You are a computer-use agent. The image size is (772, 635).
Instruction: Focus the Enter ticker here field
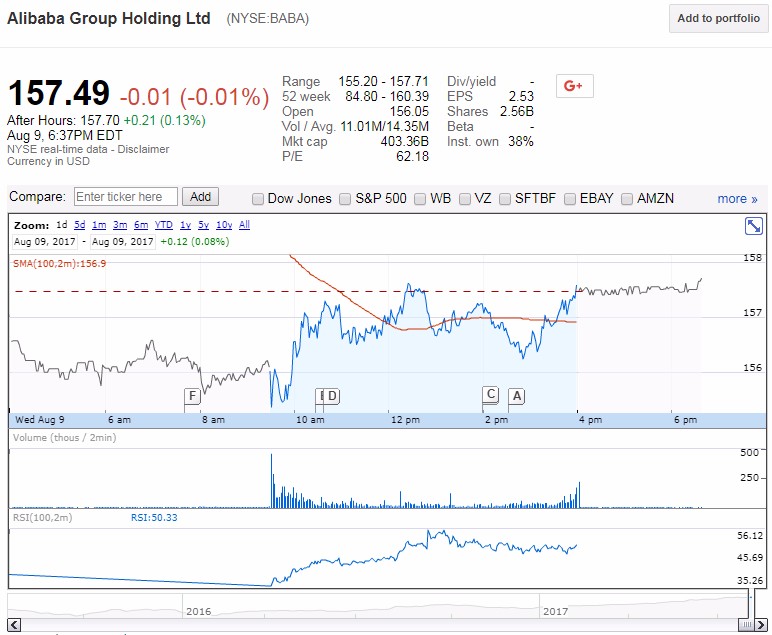tap(126, 197)
